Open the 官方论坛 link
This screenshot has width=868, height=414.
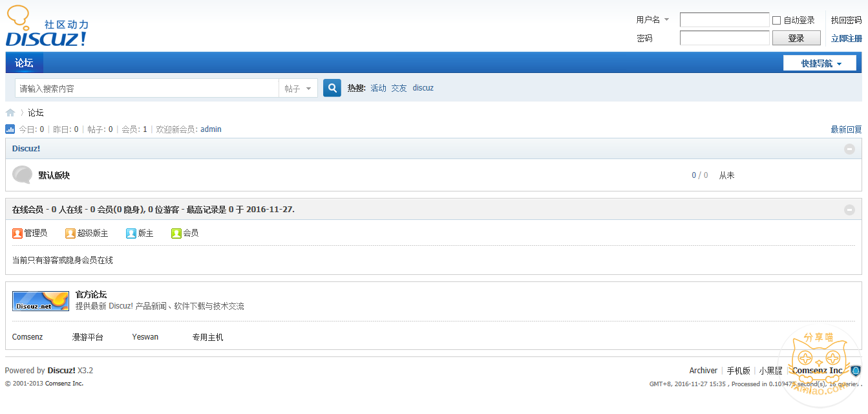pyautogui.click(x=91, y=294)
